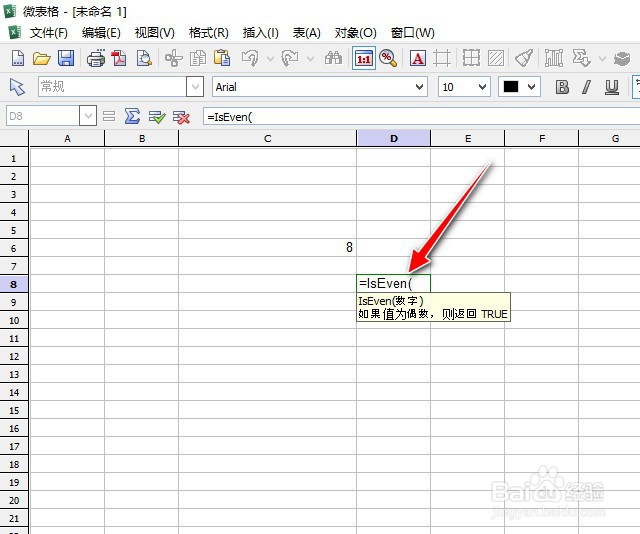640x534 pixels.
Task: Toggle Underline formatting
Action: [611, 87]
